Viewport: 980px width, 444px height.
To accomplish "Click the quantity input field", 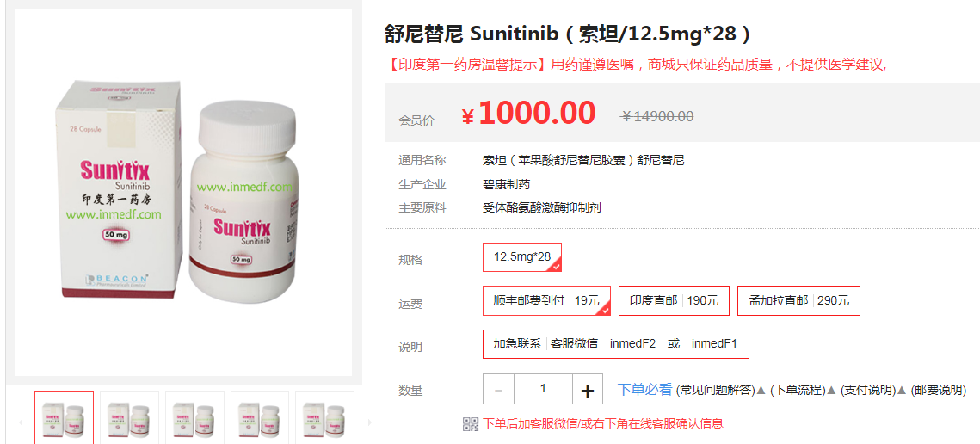I will tap(543, 389).
